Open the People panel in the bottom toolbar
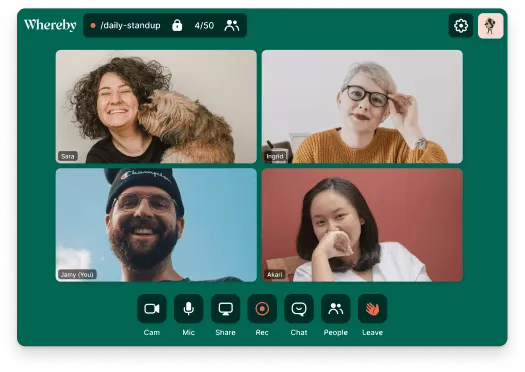This screenshot has height=372, width=525. click(336, 308)
